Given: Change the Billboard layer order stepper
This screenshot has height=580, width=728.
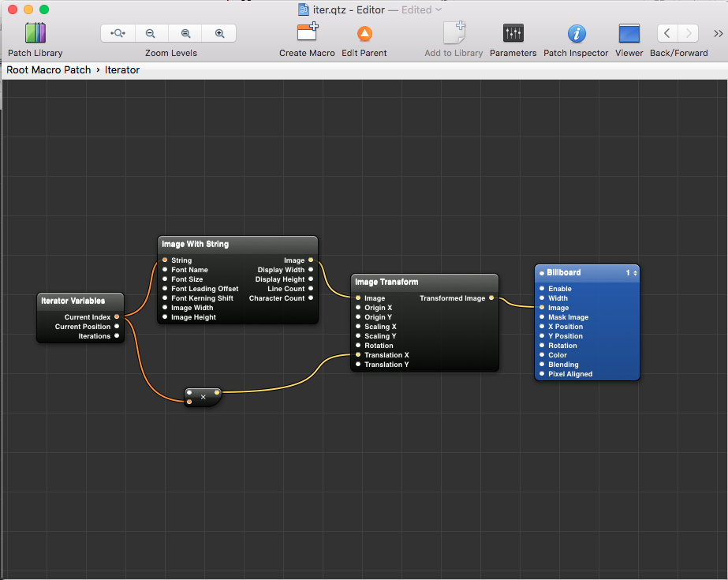Looking at the screenshot, I should tap(635, 273).
